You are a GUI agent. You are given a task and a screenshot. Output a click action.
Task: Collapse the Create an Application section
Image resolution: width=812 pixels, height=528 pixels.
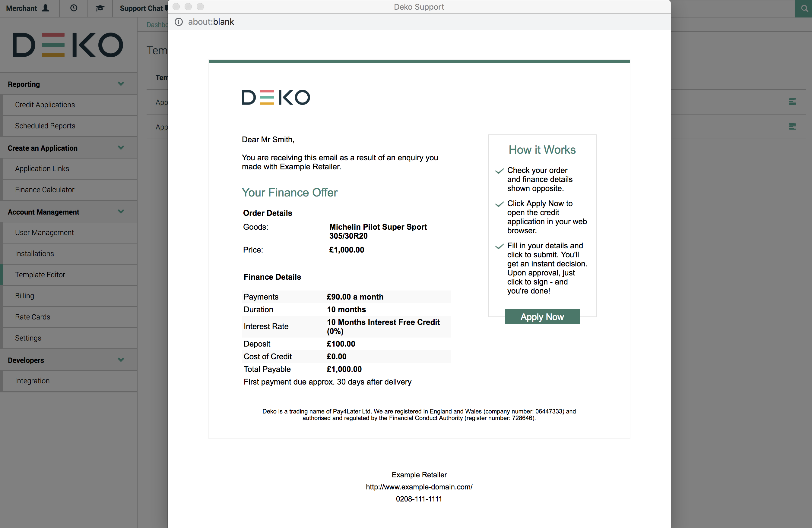pos(121,148)
